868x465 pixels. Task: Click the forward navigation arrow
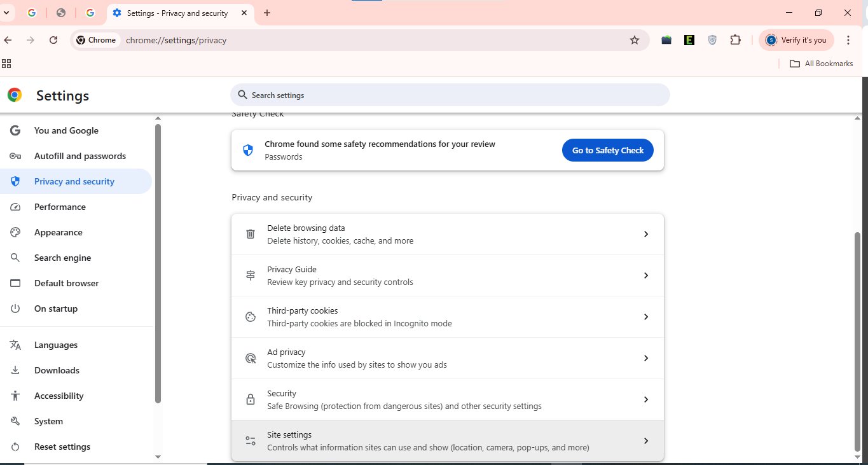click(x=31, y=40)
